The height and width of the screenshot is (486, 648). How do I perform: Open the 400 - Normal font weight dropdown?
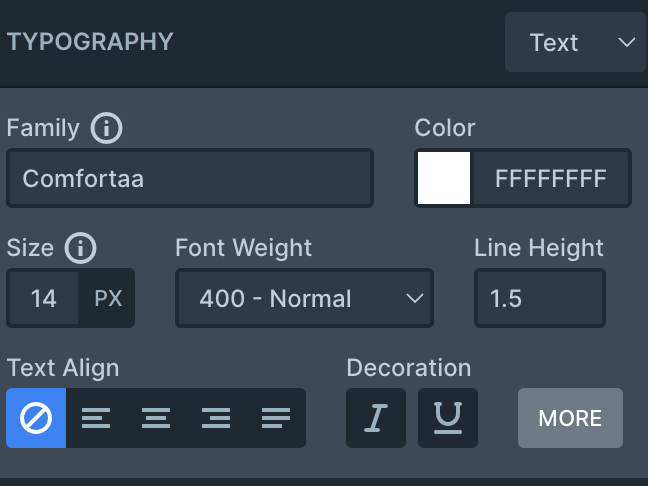(305, 298)
